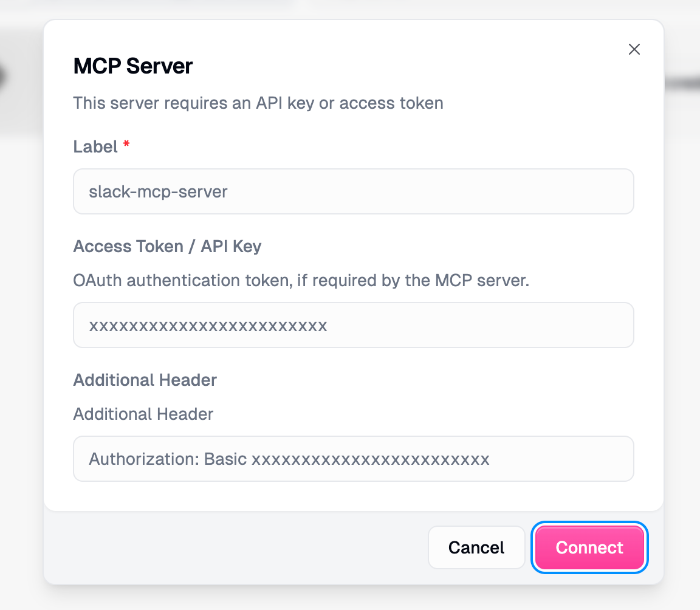Screen dimensions: 700x610
Task: Click the Label field heading
Action: 94,146
